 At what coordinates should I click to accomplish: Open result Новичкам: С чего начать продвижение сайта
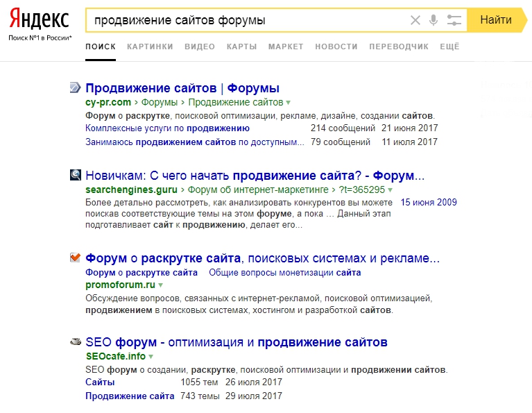(x=255, y=176)
